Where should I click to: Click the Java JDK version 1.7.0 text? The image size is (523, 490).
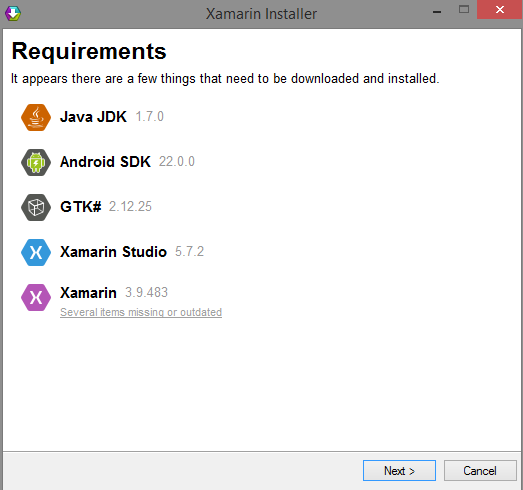[x=150, y=117]
